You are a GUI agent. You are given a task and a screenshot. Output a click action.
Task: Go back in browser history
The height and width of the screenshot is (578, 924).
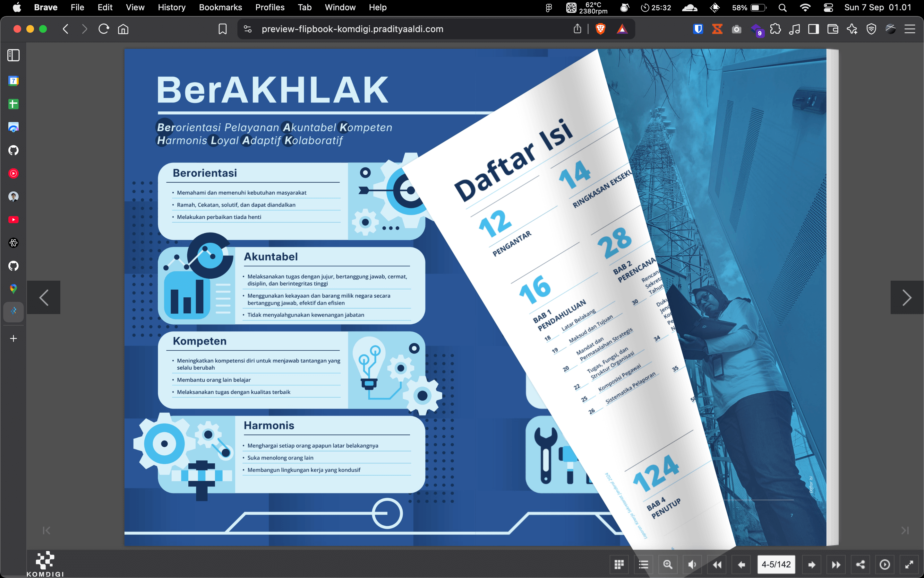[x=66, y=29]
